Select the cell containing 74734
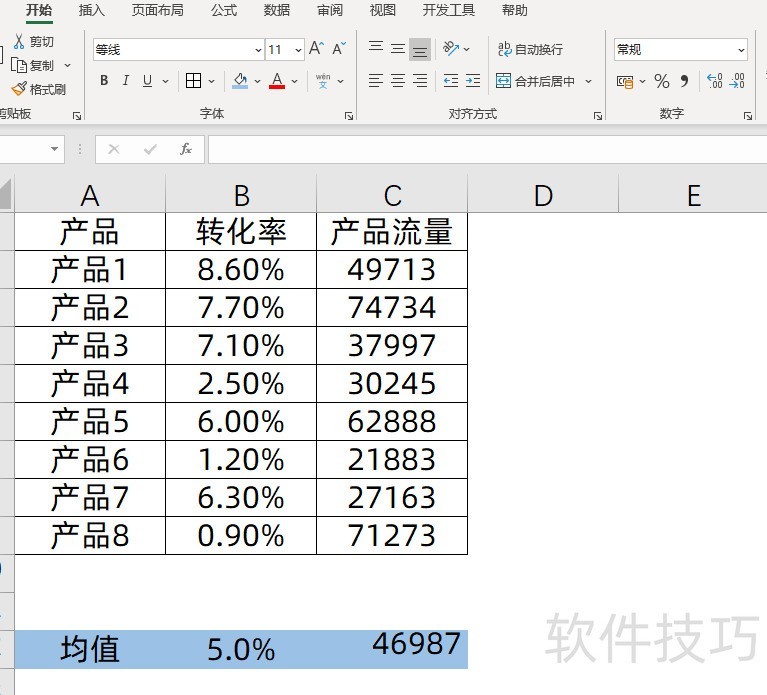Screen dimensions: 767x695 click(392, 308)
